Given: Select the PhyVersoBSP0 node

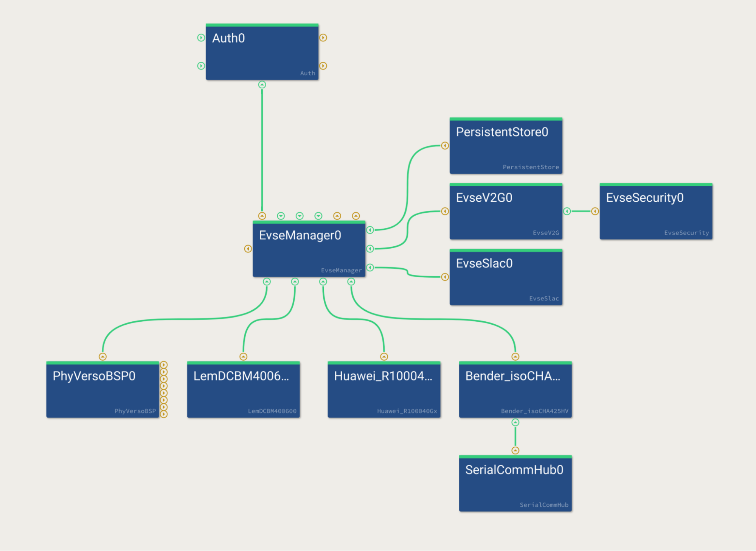Looking at the screenshot, I should point(102,391).
